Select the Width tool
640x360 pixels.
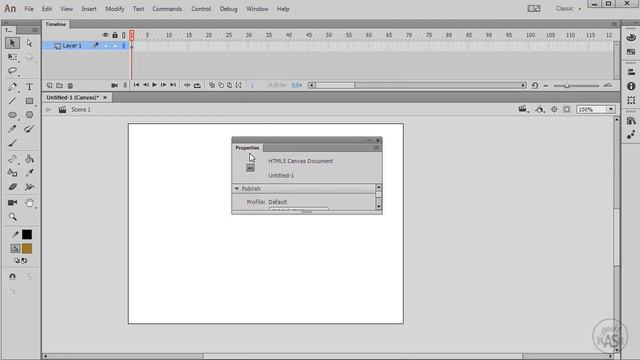point(29,187)
